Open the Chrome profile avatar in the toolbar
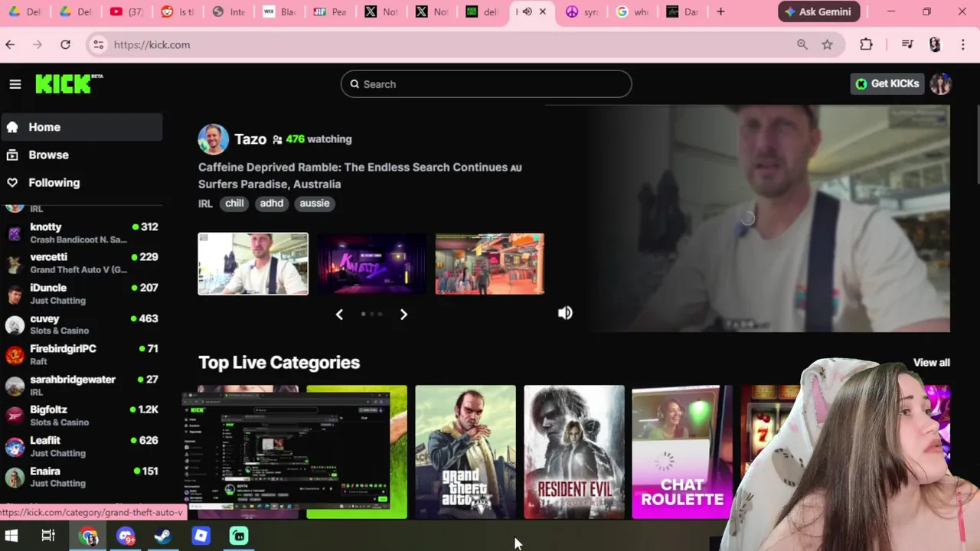 click(935, 44)
